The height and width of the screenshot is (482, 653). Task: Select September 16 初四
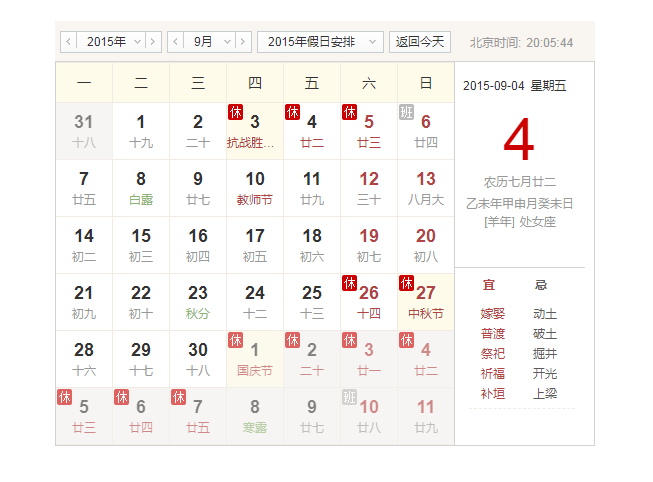point(198,245)
